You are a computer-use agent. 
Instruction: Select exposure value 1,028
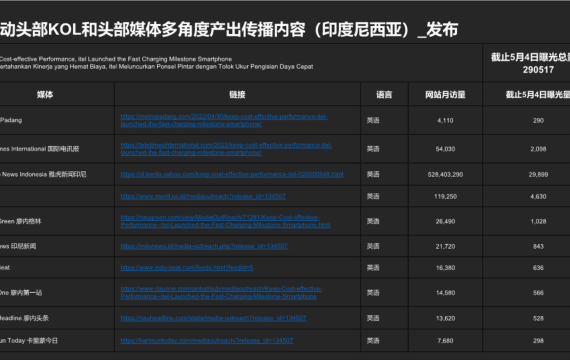click(538, 221)
